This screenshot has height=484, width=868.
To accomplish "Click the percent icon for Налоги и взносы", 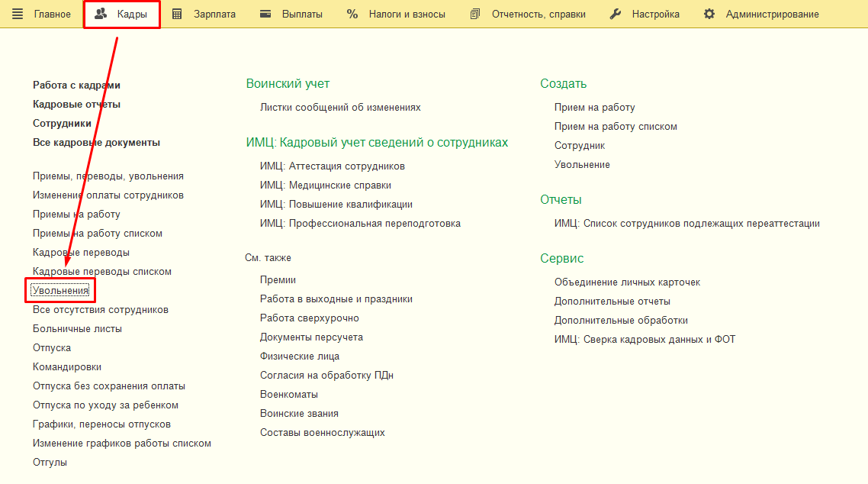I will [x=352, y=15].
